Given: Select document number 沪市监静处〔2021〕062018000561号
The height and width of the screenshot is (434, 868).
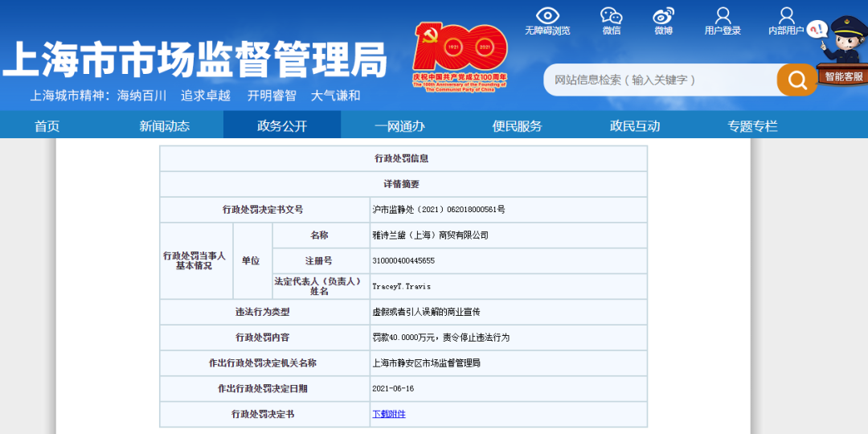Looking at the screenshot, I should 439,210.
